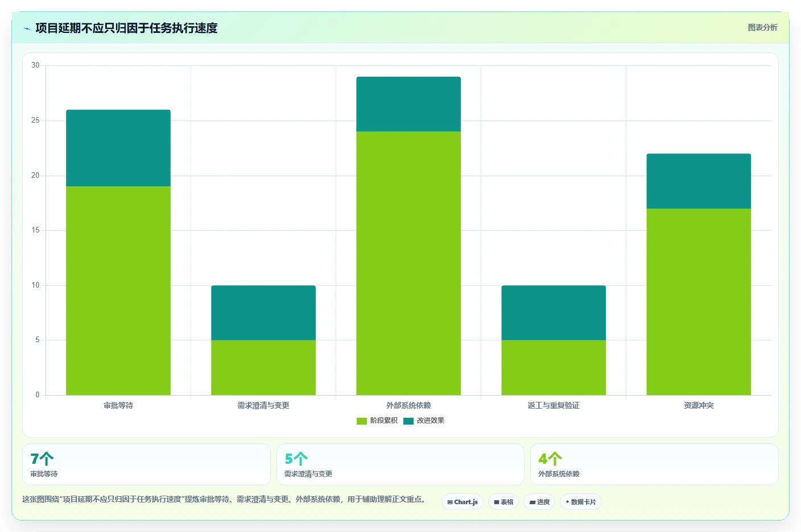Image resolution: width=801 pixels, height=532 pixels.
Task: Click the description text beginning 这张图围绕
Action: pyautogui.click(x=224, y=499)
